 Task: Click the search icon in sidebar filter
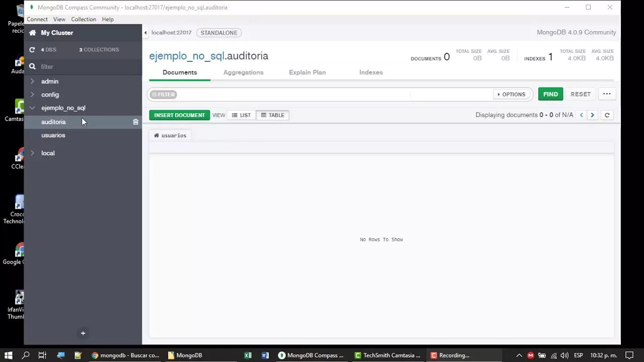pyautogui.click(x=33, y=66)
